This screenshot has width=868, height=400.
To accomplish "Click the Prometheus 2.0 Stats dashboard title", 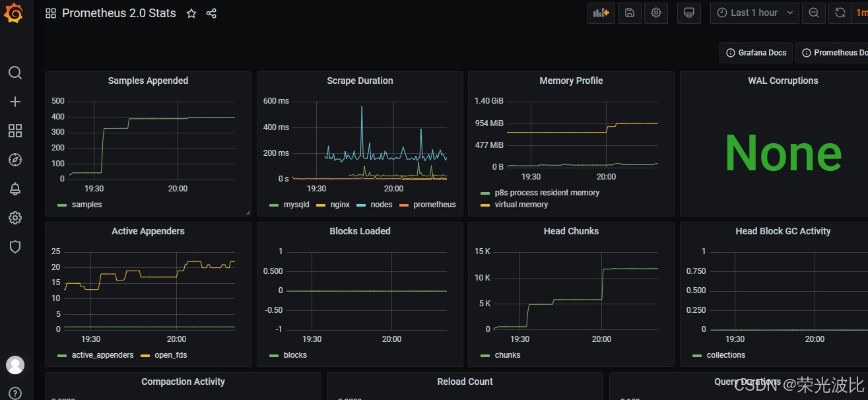I will 119,13.
